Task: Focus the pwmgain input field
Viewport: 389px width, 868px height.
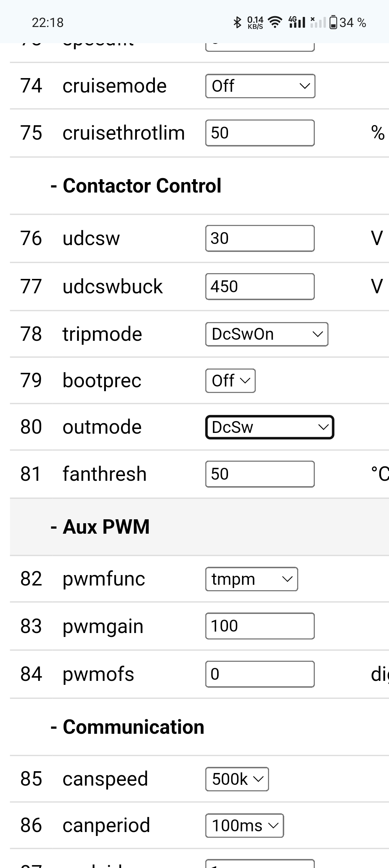Action: pyautogui.click(x=260, y=626)
